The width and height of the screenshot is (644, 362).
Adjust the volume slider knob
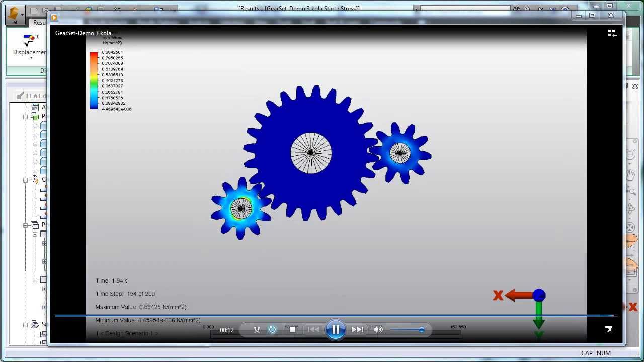tap(421, 330)
